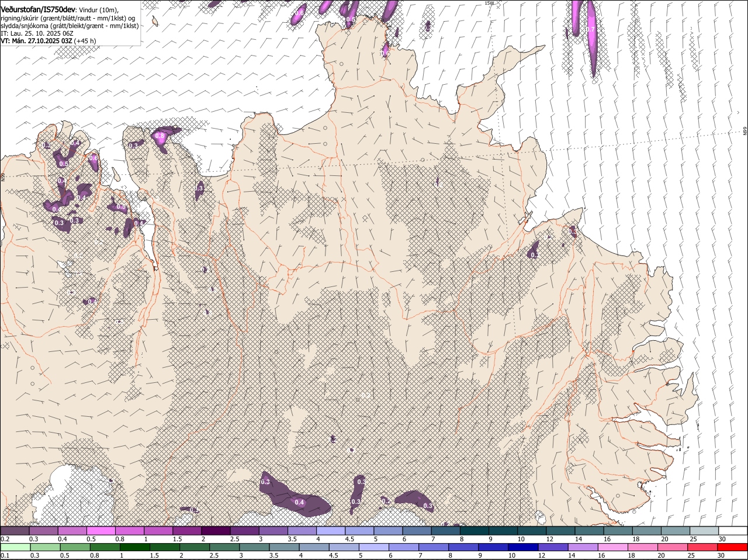Click the 'slydda/snjókoma' legend description line
Image resolution: width=748 pixels, height=560 pixels.
pos(70,26)
